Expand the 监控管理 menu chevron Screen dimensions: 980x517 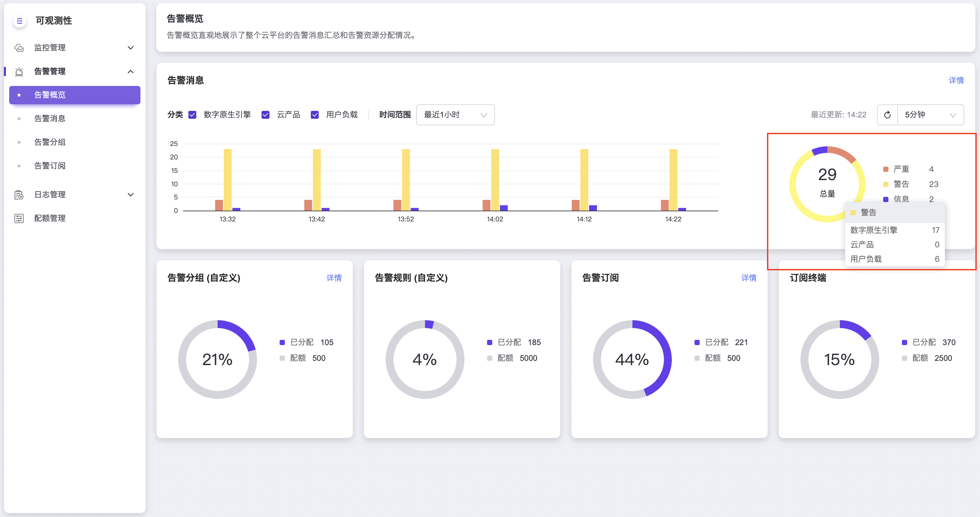(x=131, y=48)
